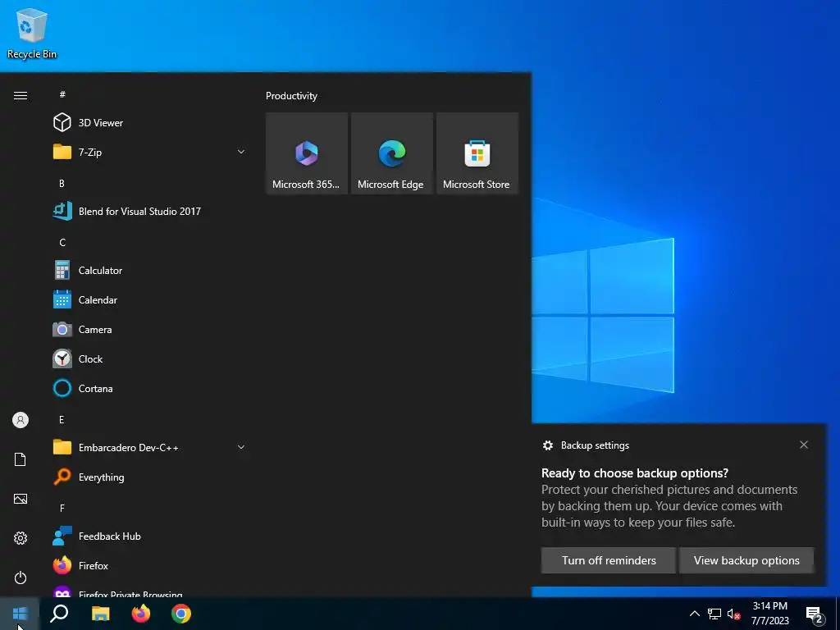840x630 pixels.
Task: Open Settings gear in Start sidebar
Action: point(21,538)
